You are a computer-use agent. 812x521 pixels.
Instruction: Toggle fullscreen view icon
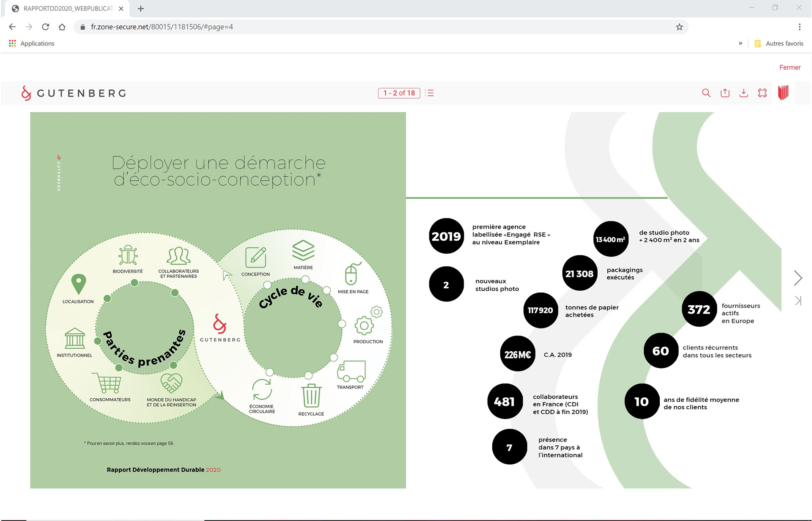coord(762,93)
